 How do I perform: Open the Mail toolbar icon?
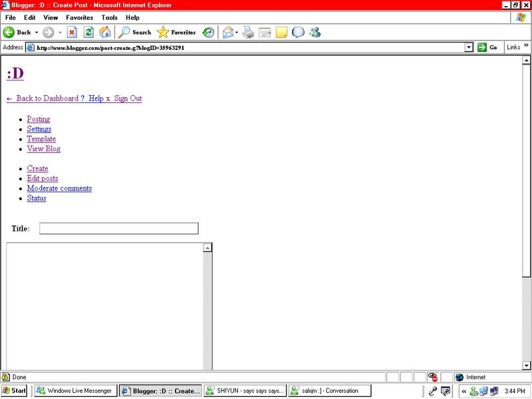click(228, 32)
